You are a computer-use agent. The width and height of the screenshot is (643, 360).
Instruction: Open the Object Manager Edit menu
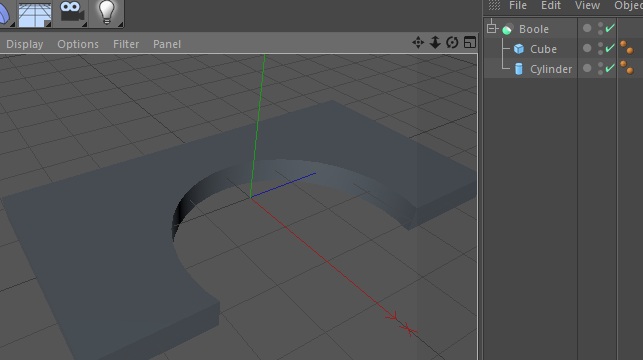(551, 5)
